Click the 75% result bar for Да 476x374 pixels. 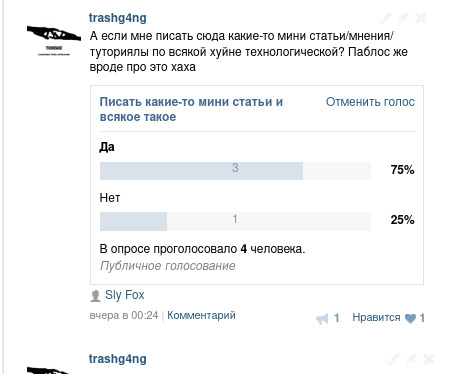[x=235, y=171]
